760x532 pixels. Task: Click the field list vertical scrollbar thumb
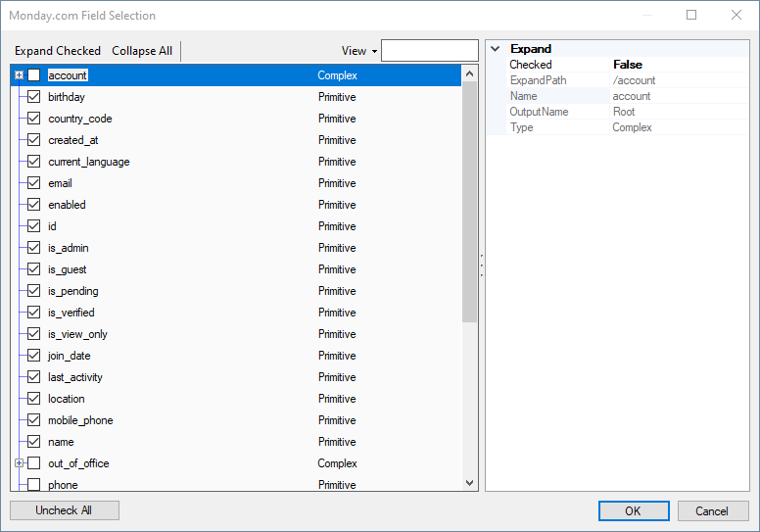click(469, 202)
